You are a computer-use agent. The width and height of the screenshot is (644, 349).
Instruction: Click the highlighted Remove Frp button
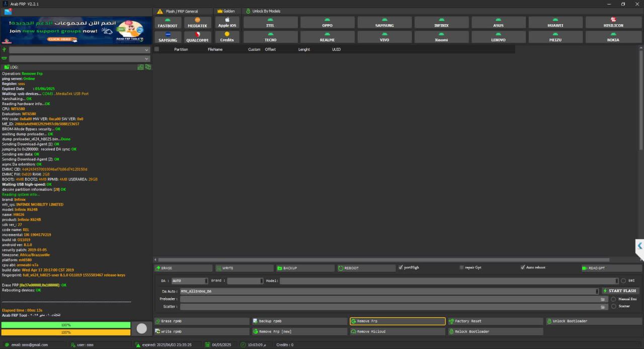397,321
